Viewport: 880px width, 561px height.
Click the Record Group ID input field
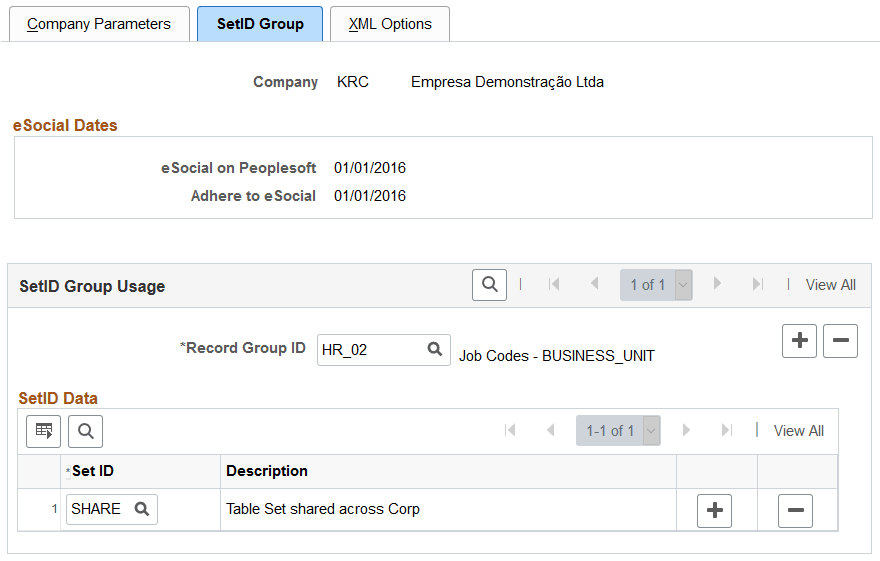pos(370,350)
